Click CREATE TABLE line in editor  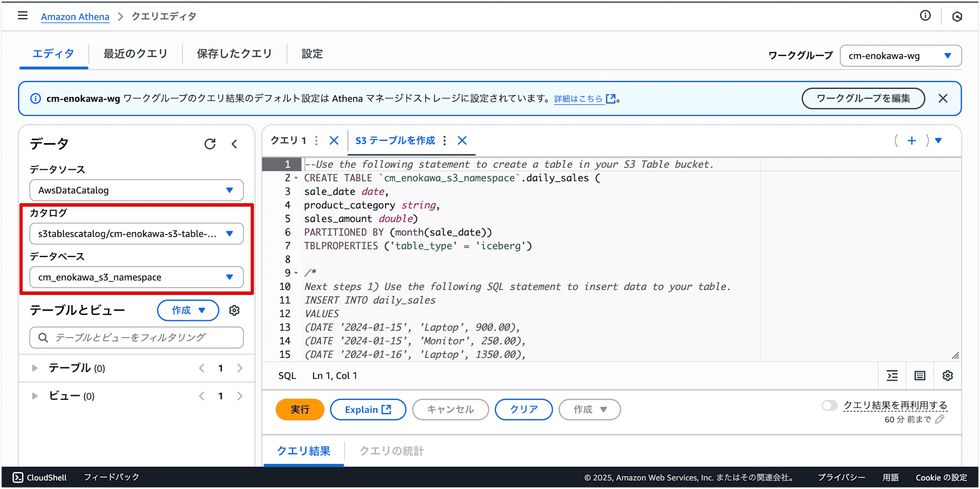[x=452, y=178]
